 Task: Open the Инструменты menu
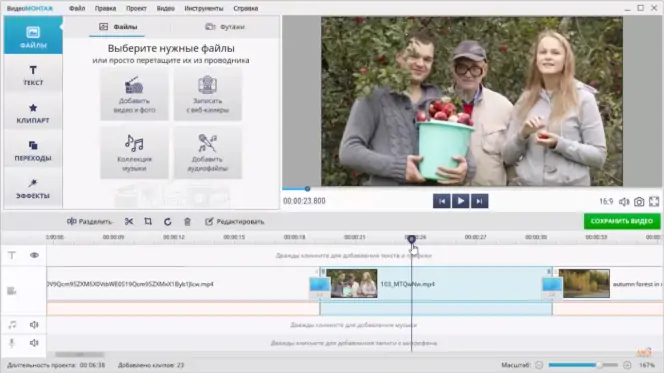[204, 8]
